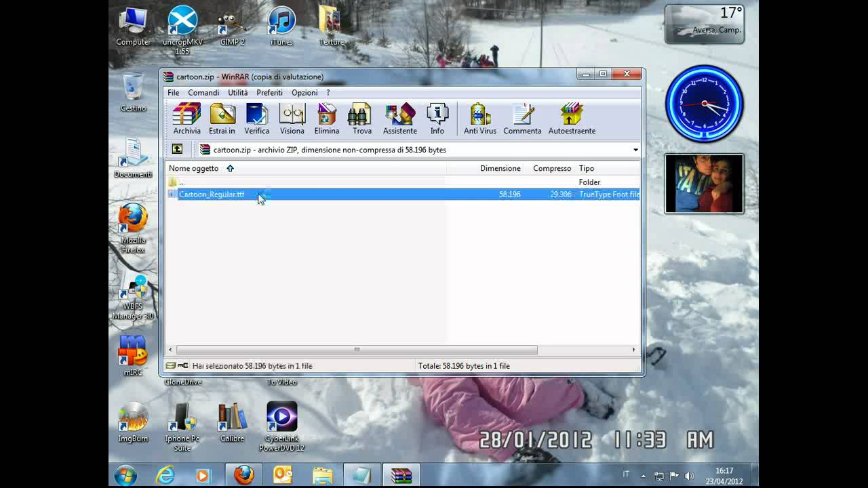The width and height of the screenshot is (868, 488).
Task: Click the IT language indicator
Action: click(626, 474)
